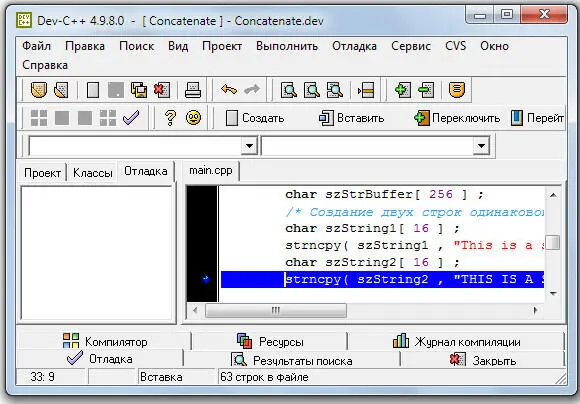Screen dimensions: 580x404
Task: Click the second grey square Compile and Run icon
Action: (85, 118)
